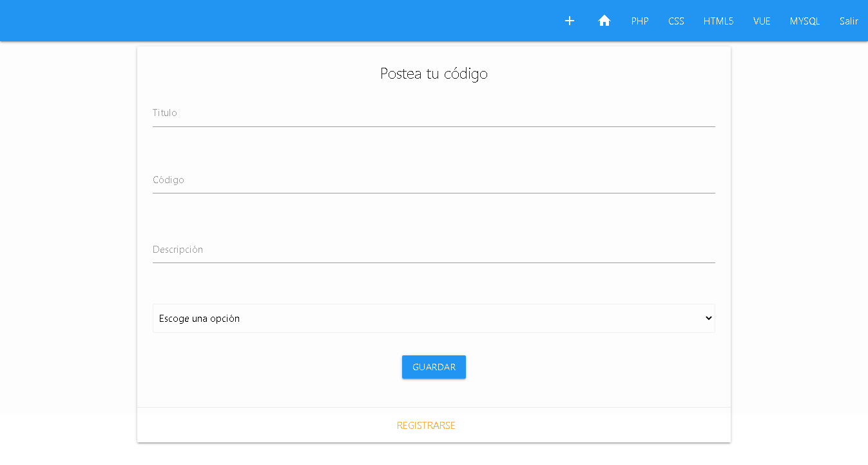Log out using the Salir link
Screen dimensions: 868x465
[849, 21]
